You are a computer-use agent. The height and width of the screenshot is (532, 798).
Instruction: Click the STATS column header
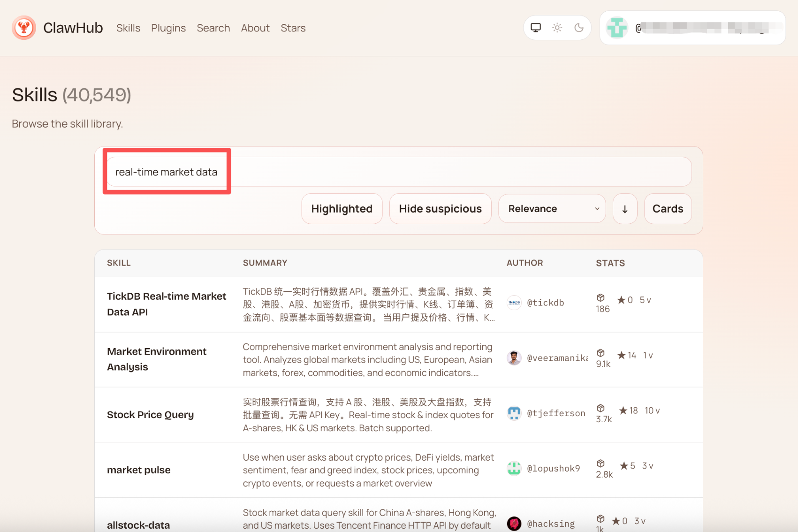610,263
